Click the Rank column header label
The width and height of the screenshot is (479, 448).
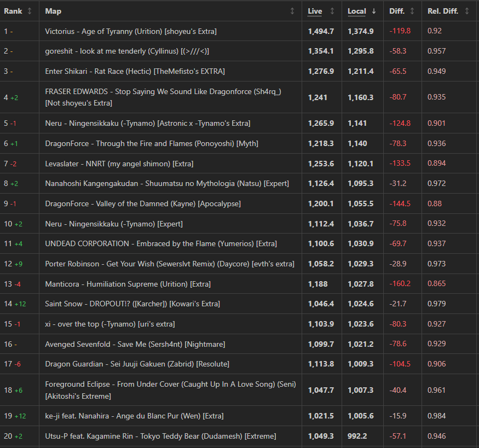coord(13,11)
